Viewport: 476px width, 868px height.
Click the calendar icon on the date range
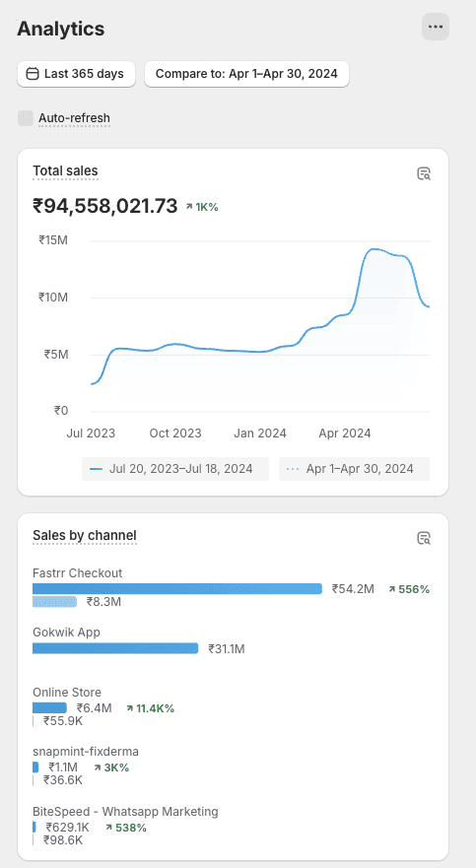click(33, 74)
